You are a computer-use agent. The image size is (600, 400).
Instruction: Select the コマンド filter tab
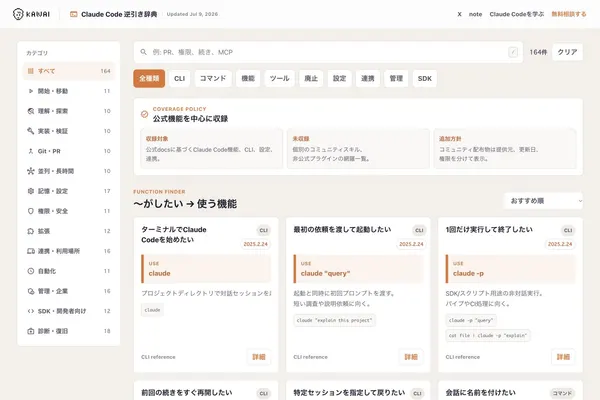coord(213,78)
